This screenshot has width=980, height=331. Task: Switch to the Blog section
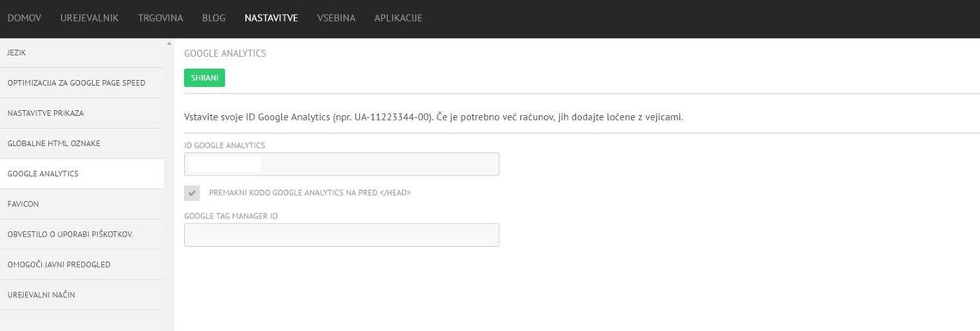click(x=214, y=18)
